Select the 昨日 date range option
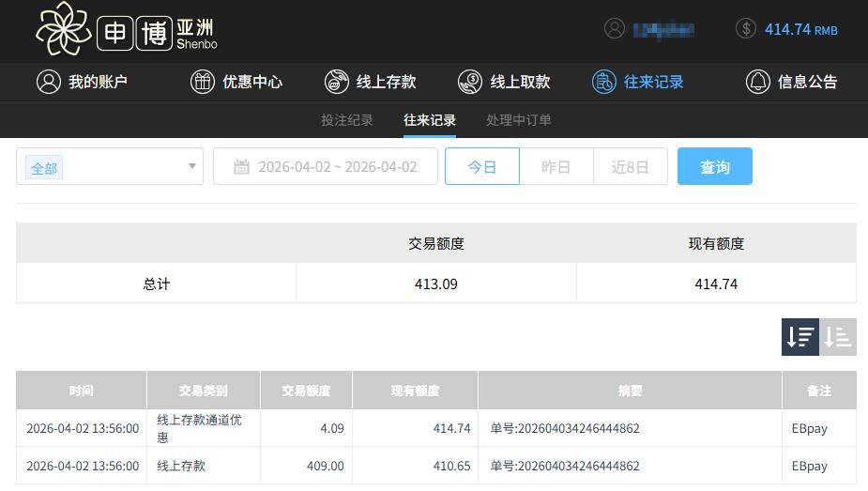 coord(556,167)
